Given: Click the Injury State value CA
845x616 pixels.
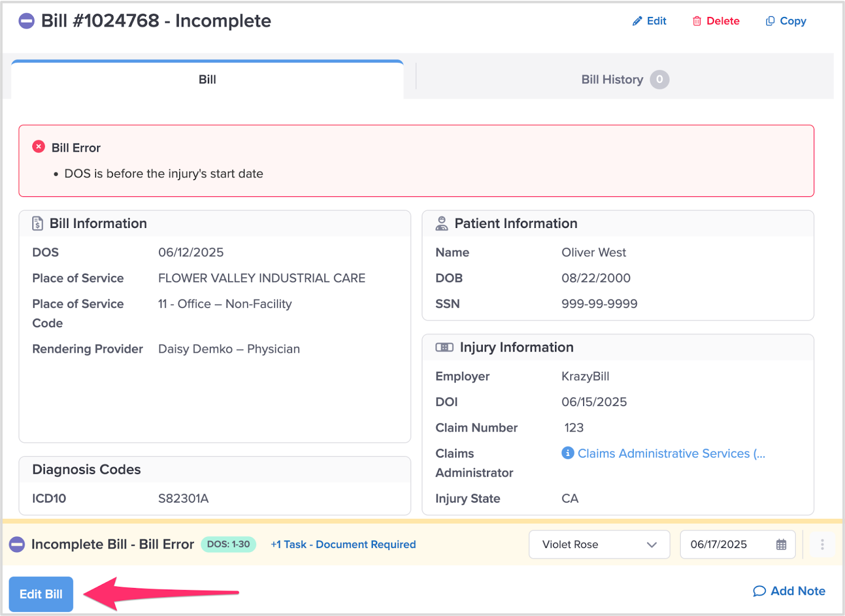Looking at the screenshot, I should [x=570, y=498].
